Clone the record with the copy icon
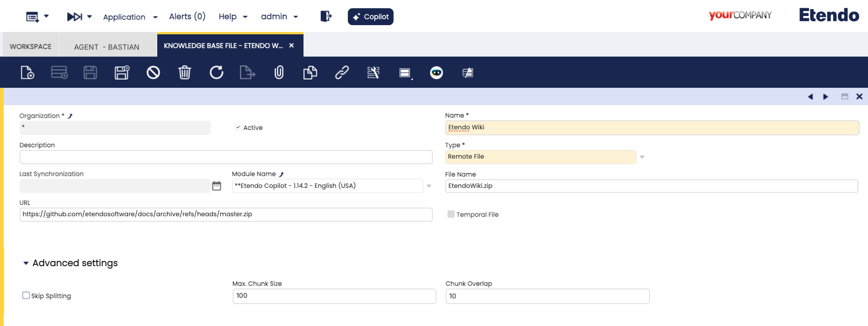The image size is (868, 326). pyautogui.click(x=310, y=72)
